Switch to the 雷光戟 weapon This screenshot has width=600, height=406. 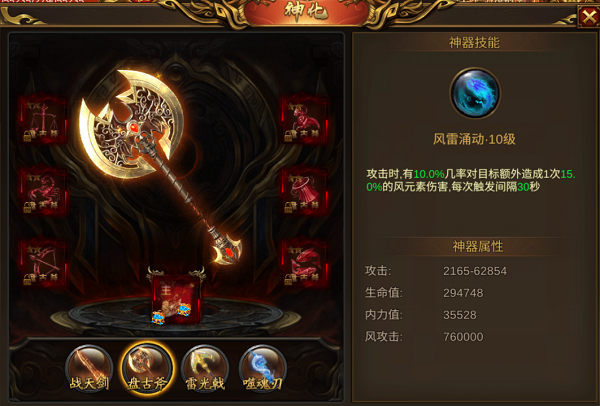tap(205, 369)
